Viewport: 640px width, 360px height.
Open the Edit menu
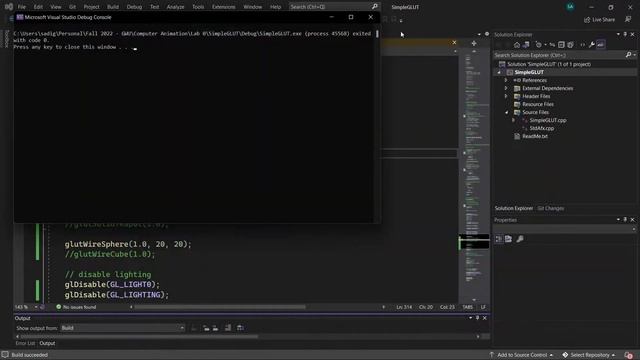point(38,7)
